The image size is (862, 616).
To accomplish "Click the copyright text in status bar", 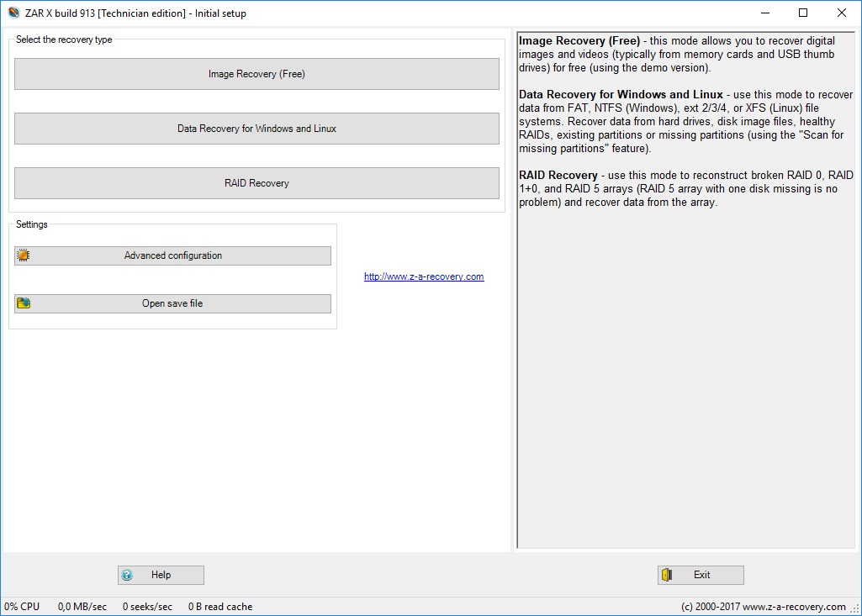I will [764, 607].
